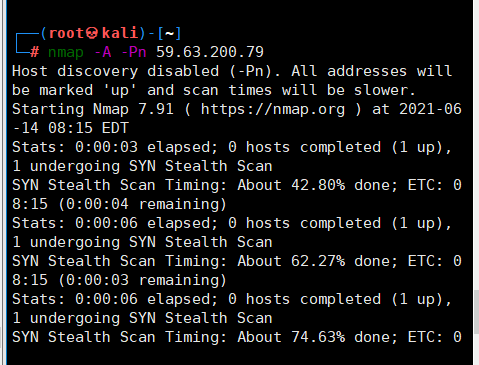Click the 'kali' hostname in the prompt
The height and width of the screenshot is (365, 479).
(120, 33)
